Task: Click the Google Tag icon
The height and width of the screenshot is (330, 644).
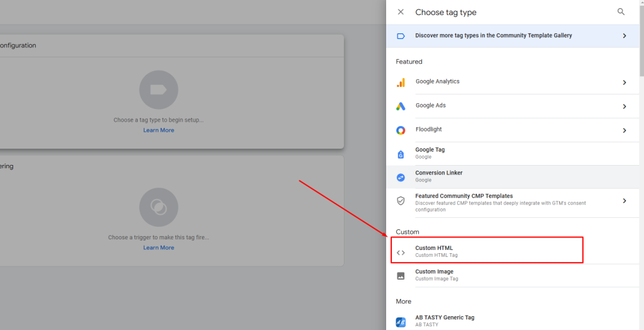Action: (x=401, y=154)
